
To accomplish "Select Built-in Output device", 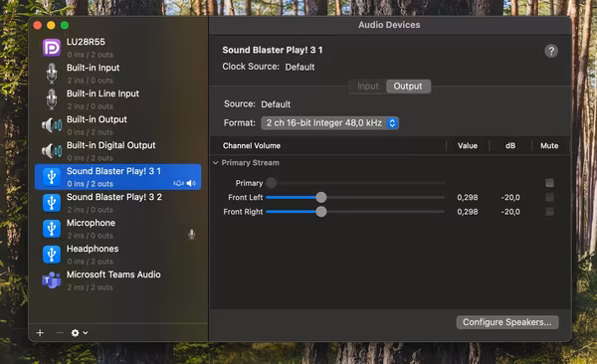I will (118, 125).
